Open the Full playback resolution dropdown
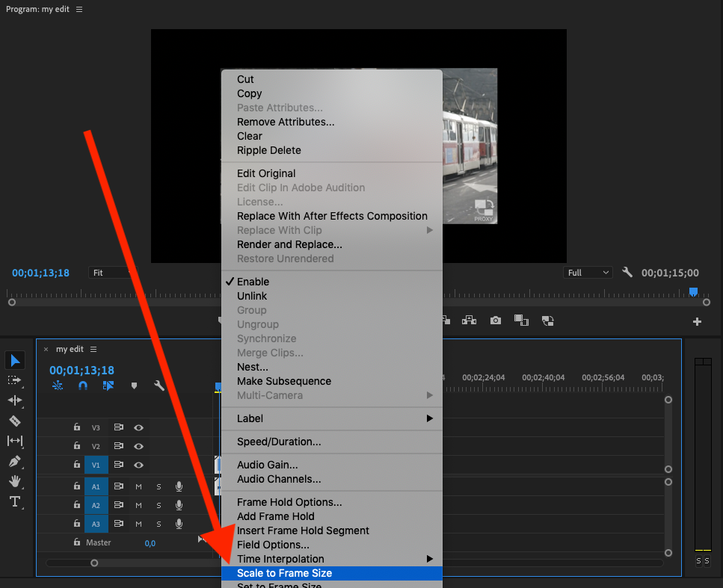723x588 pixels. 588,273
